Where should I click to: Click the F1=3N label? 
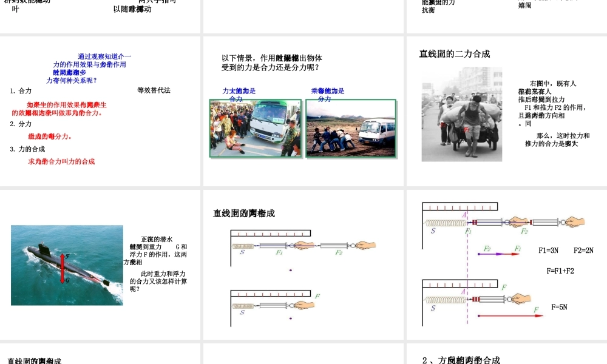pyautogui.click(x=548, y=250)
